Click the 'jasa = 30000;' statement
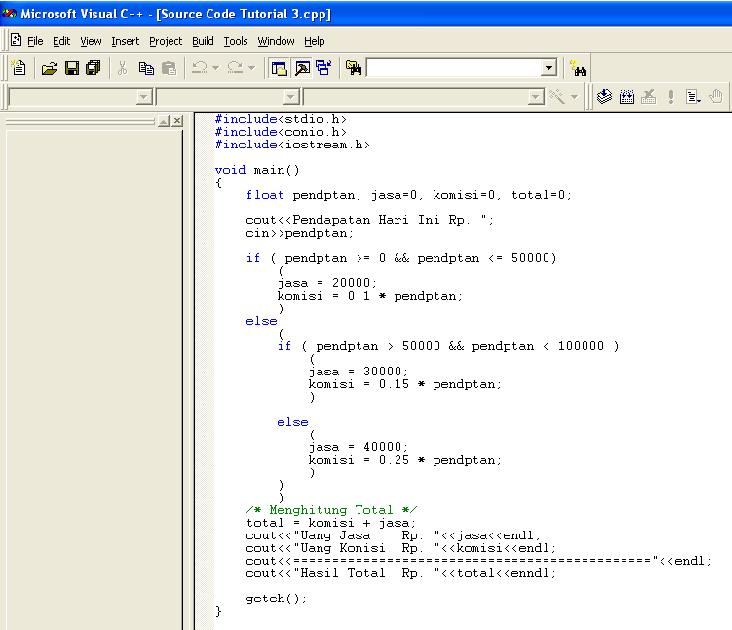The width and height of the screenshot is (732, 630). coord(358,371)
